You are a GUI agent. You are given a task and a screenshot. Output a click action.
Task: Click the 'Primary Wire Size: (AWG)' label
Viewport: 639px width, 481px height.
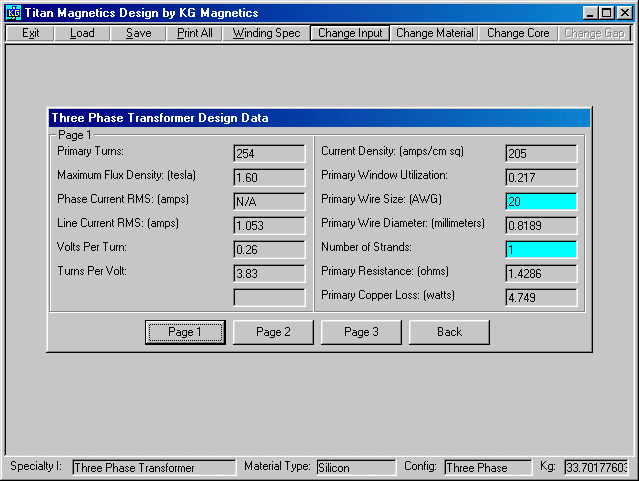[x=381, y=199]
